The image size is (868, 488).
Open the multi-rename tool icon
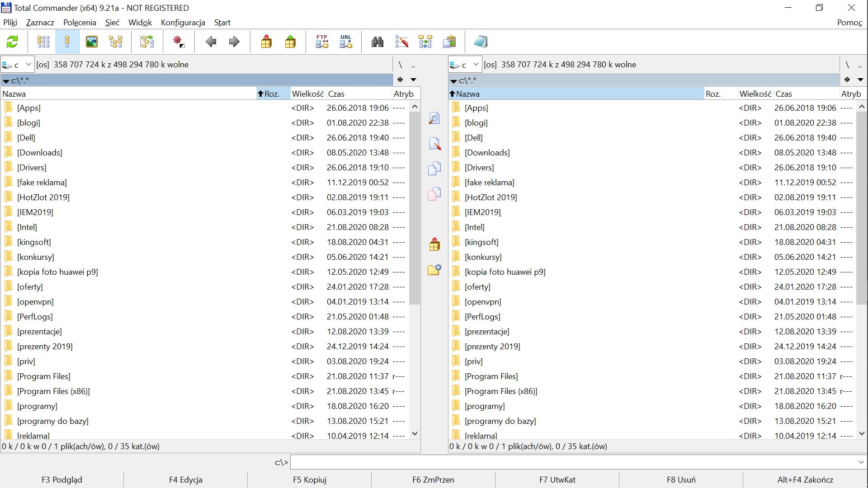(401, 42)
